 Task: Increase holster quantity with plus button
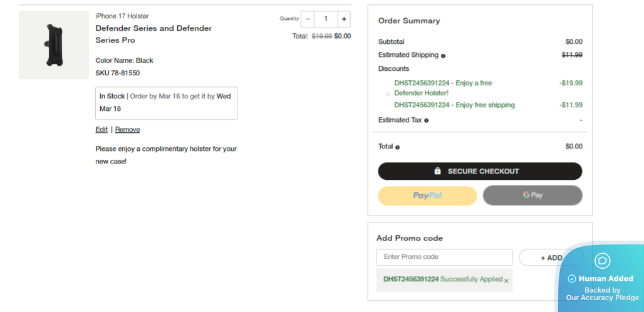pos(344,19)
